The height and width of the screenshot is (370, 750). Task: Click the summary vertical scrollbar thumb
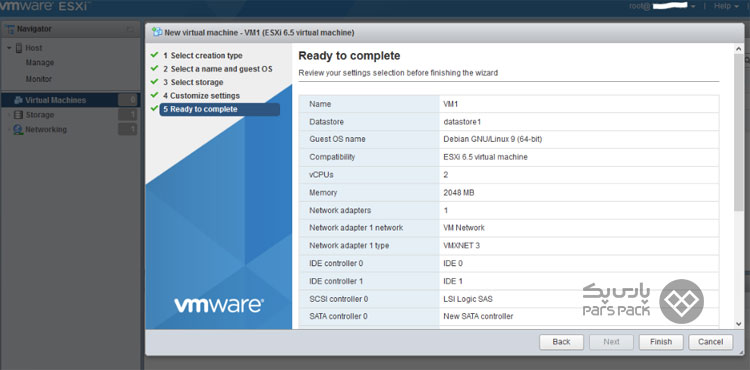coord(739,132)
